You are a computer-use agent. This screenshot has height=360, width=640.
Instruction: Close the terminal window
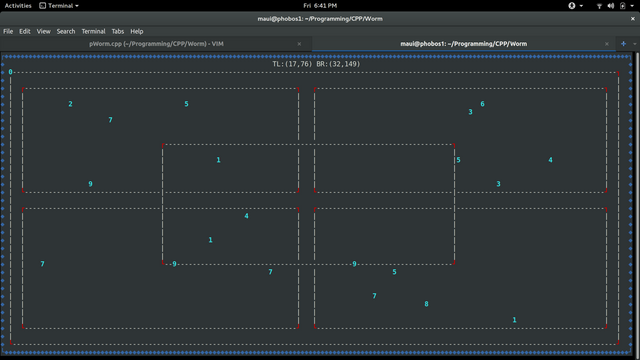pos(633,19)
